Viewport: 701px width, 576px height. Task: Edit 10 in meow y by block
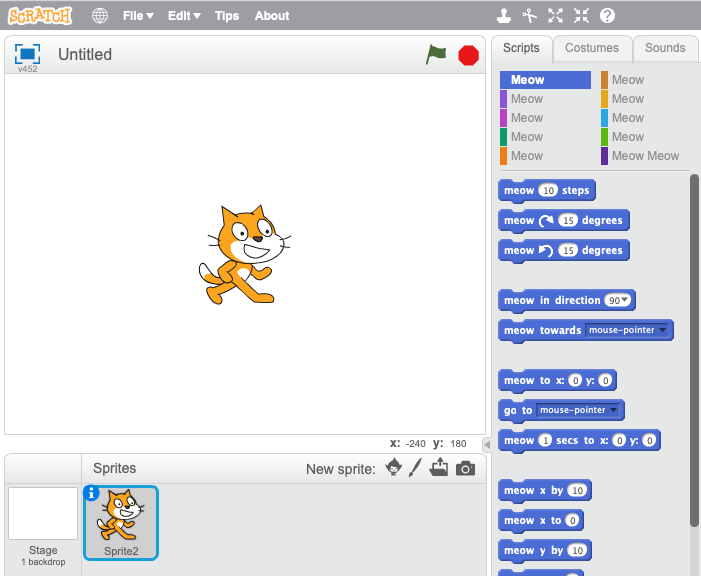click(577, 551)
